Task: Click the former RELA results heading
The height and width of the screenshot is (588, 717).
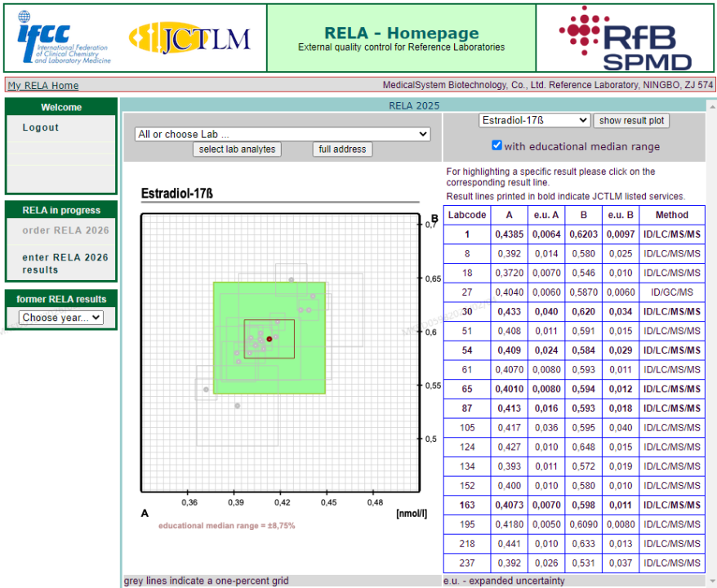Action: (x=61, y=299)
